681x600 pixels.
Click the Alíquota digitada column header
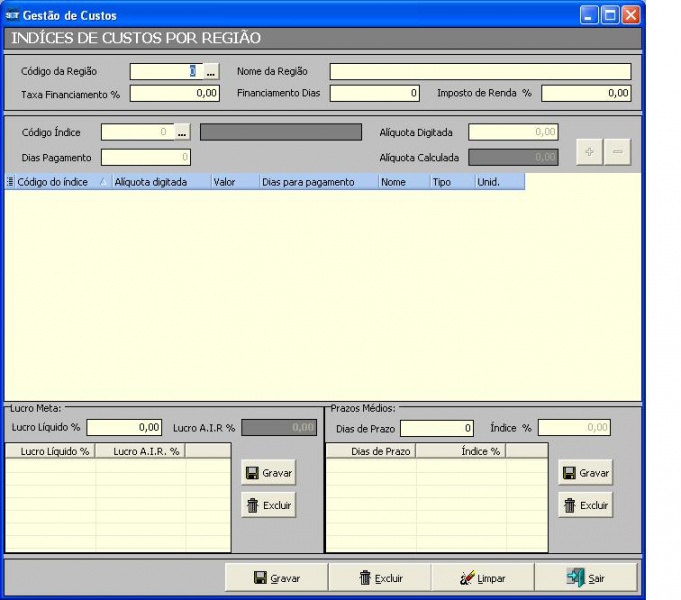(x=160, y=182)
